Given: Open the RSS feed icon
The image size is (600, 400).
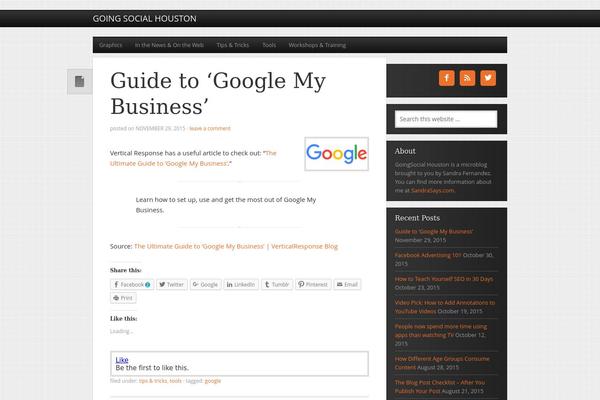Looking at the screenshot, I should pyautogui.click(x=467, y=78).
